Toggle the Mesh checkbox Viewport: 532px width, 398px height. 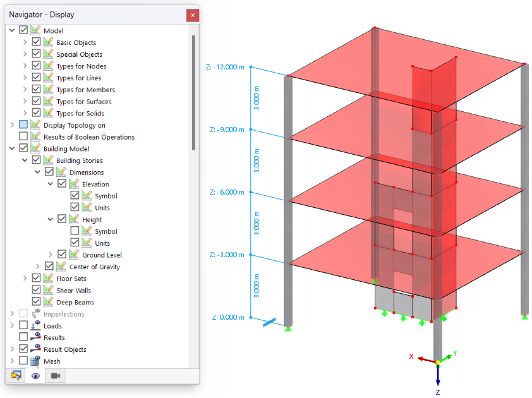pos(23,361)
